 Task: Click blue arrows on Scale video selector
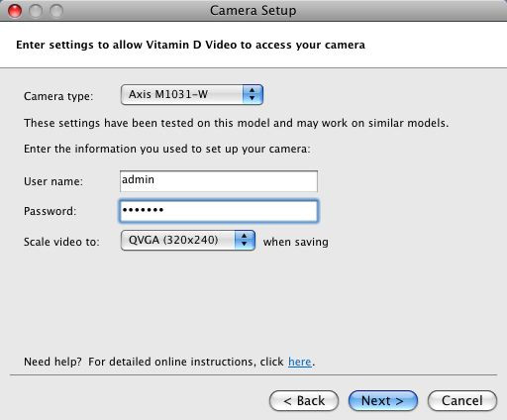(x=245, y=241)
